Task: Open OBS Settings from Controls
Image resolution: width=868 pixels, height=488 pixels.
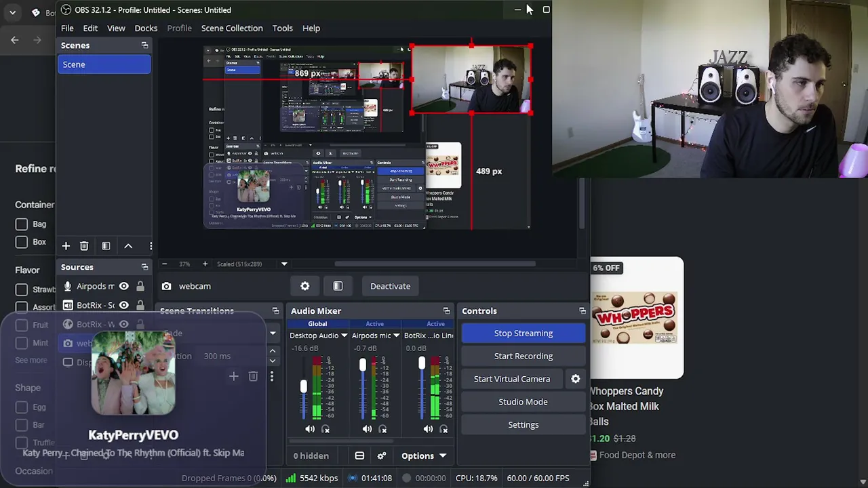Action: coord(524,425)
